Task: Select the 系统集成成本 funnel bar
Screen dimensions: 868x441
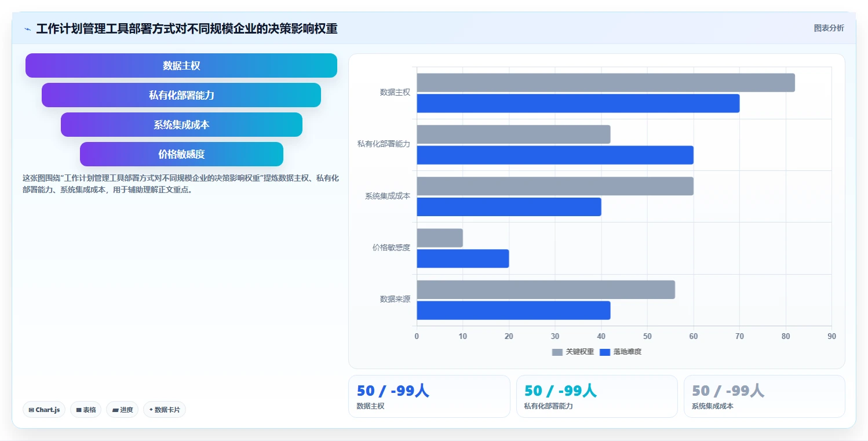Action: pos(181,125)
